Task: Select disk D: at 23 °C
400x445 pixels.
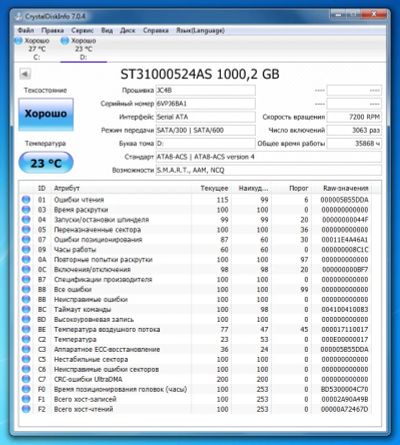Action: tap(83, 49)
